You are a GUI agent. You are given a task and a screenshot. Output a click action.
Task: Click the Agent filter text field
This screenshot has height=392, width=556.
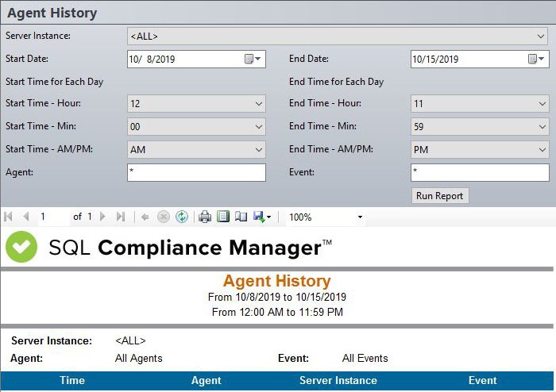click(196, 173)
